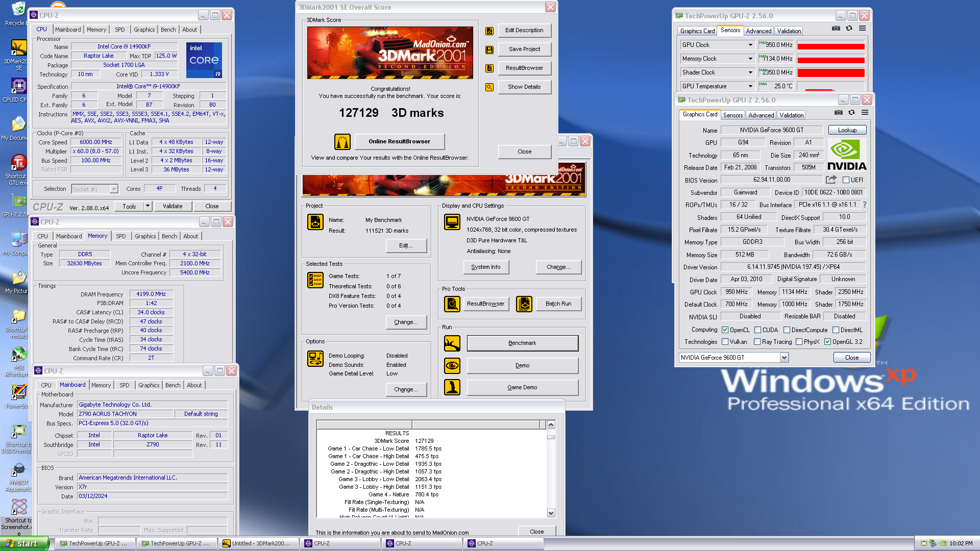Click the Batch Run icon
This screenshot has height=551, width=980.
pos(524,304)
